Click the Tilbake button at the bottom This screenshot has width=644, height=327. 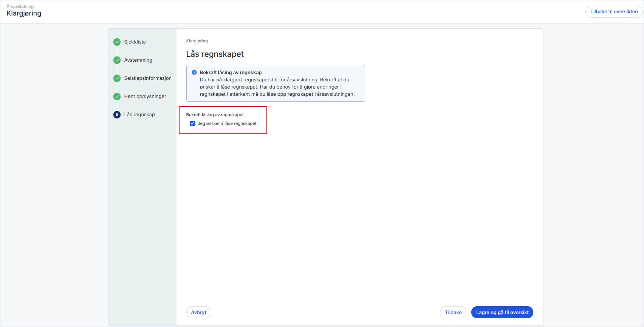(x=453, y=312)
